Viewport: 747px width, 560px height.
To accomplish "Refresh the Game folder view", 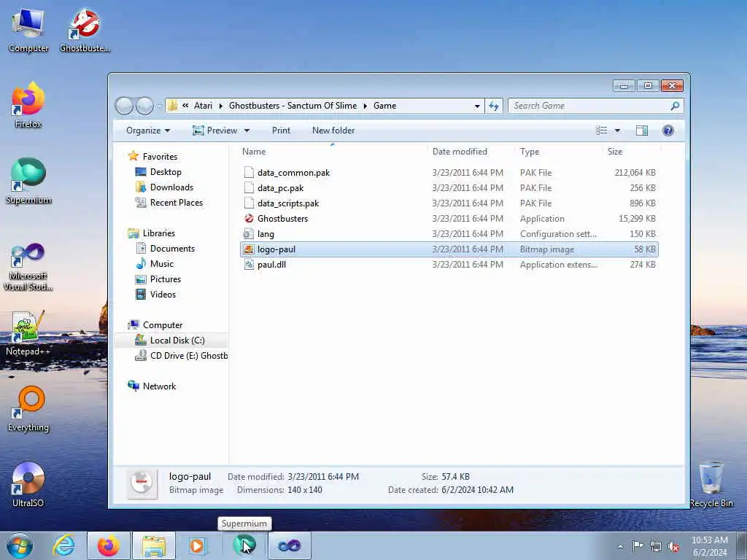I will (x=494, y=106).
